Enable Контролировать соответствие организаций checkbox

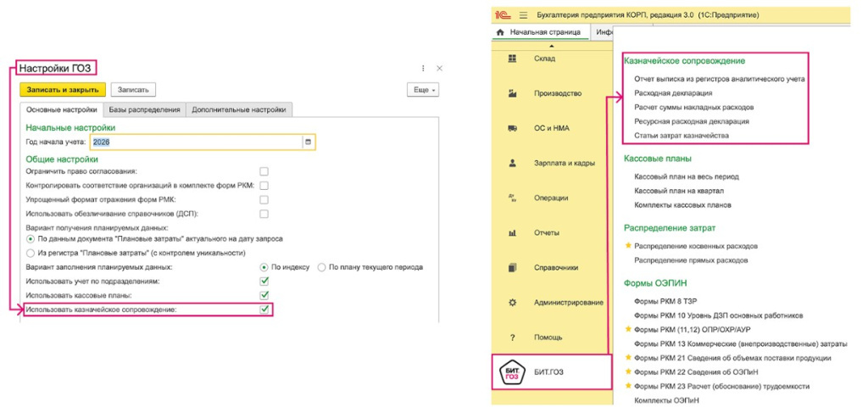coord(264,186)
